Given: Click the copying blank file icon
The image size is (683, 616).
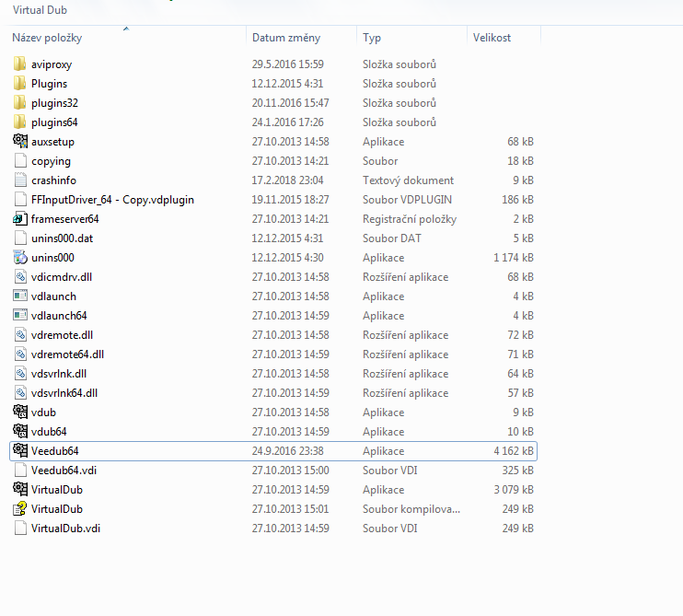Looking at the screenshot, I should tap(20, 161).
